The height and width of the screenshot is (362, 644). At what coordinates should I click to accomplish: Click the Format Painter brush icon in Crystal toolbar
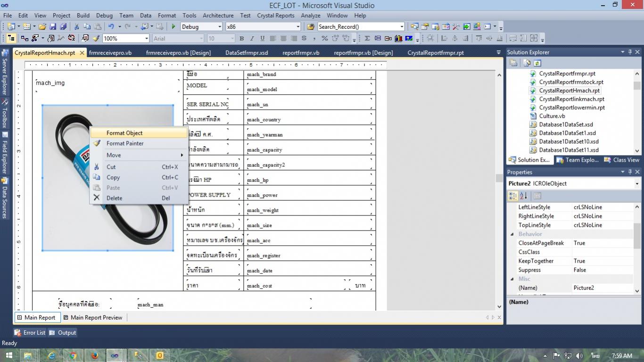pos(96,38)
